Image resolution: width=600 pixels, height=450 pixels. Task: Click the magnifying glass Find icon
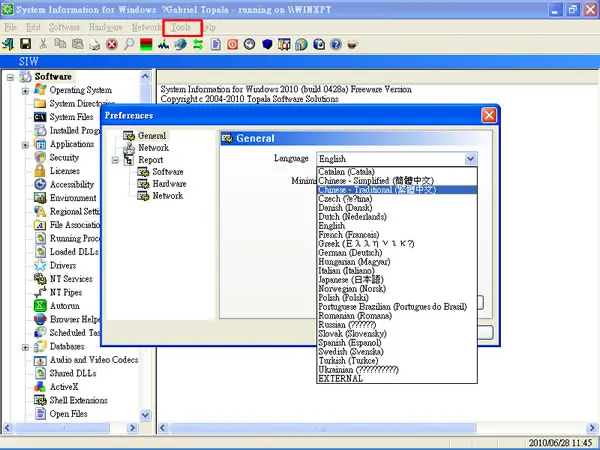pos(129,44)
